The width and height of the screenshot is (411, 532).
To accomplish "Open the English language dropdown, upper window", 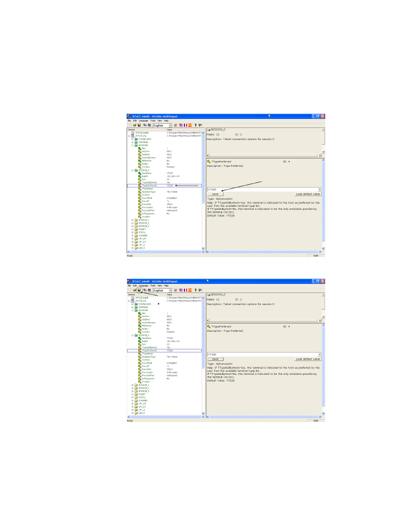I will click(170, 125).
